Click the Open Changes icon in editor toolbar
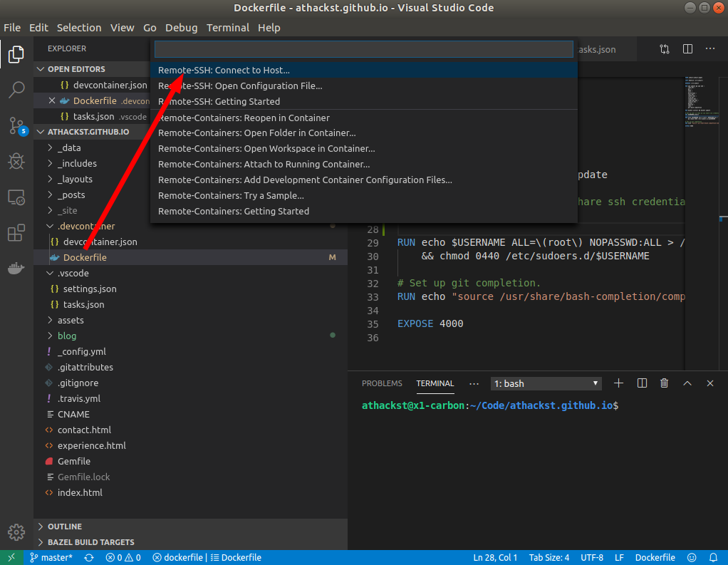This screenshot has height=565, width=728. click(x=665, y=48)
